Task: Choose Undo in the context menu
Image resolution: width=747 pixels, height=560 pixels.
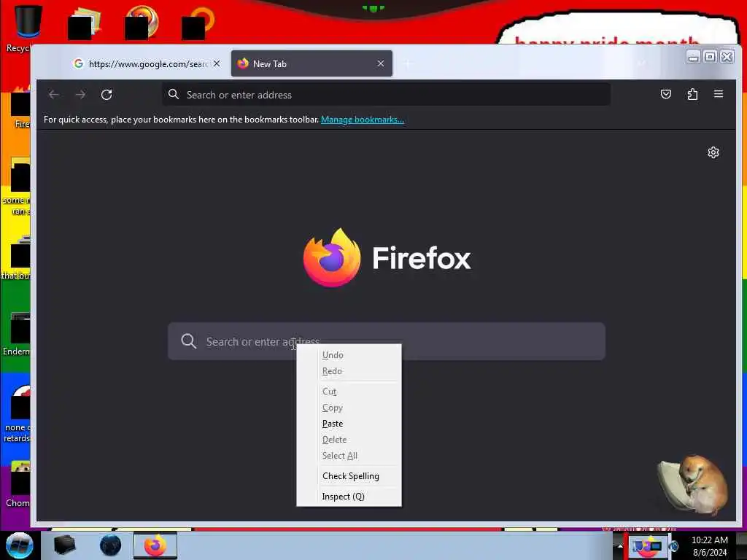Action: tap(349, 355)
